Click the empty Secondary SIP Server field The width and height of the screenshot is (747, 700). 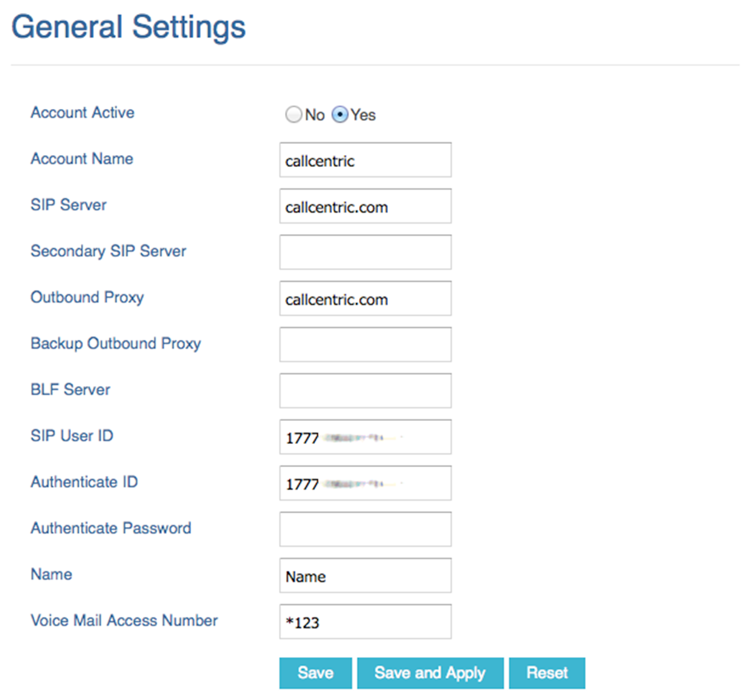tap(365, 252)
